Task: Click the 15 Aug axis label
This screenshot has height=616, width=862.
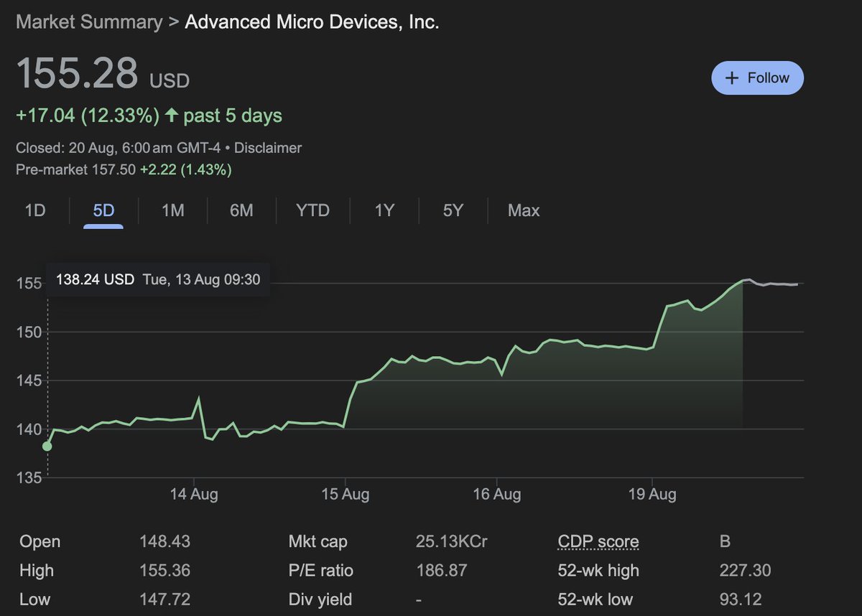Action: 346,495
